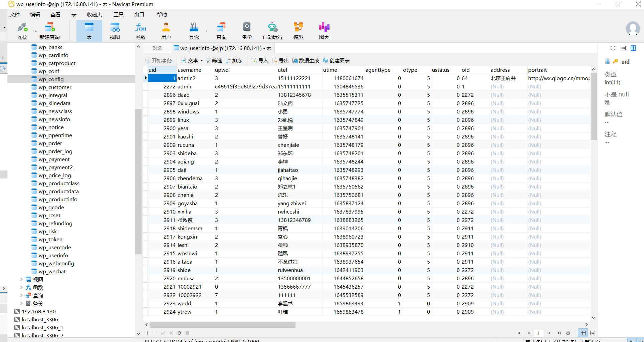
Task: Click the 排序 sort button
Action: pyautogui.click(x=234, y=60)
